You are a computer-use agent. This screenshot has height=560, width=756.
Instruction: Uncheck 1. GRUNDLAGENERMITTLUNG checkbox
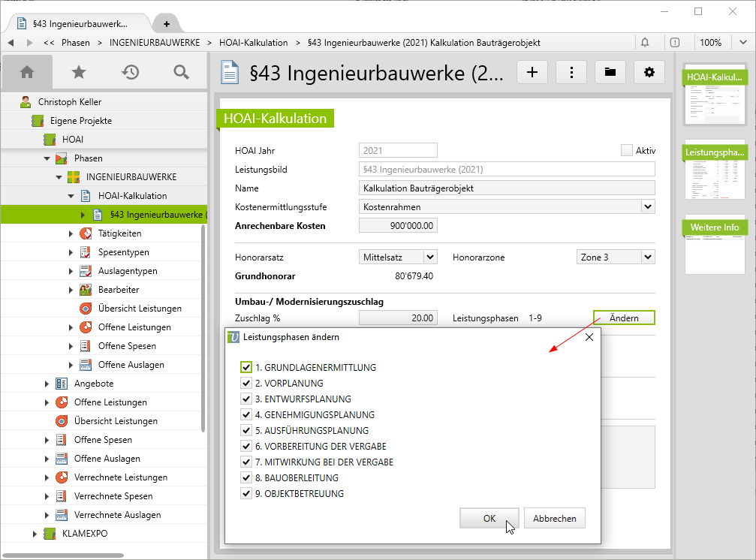pos(246,368)
